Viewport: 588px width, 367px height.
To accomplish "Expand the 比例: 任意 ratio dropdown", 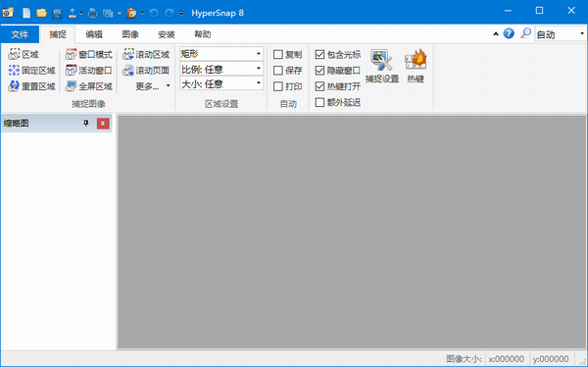I will click(x=221, y=69).
